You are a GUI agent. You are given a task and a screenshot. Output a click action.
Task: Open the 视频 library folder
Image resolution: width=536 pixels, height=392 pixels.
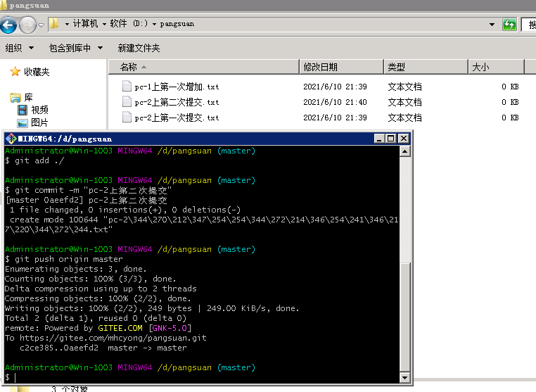(39, 110)
